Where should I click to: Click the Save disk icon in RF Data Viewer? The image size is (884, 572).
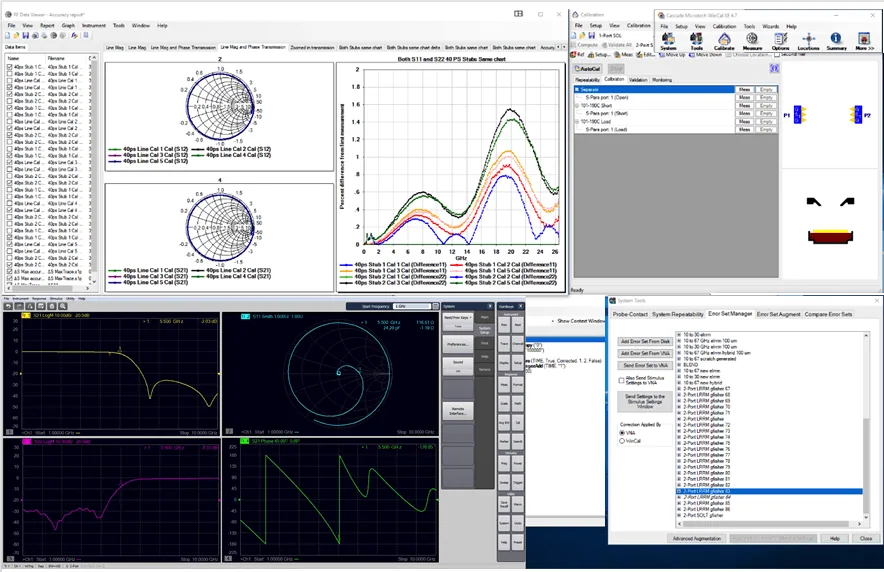coord(25,36)
